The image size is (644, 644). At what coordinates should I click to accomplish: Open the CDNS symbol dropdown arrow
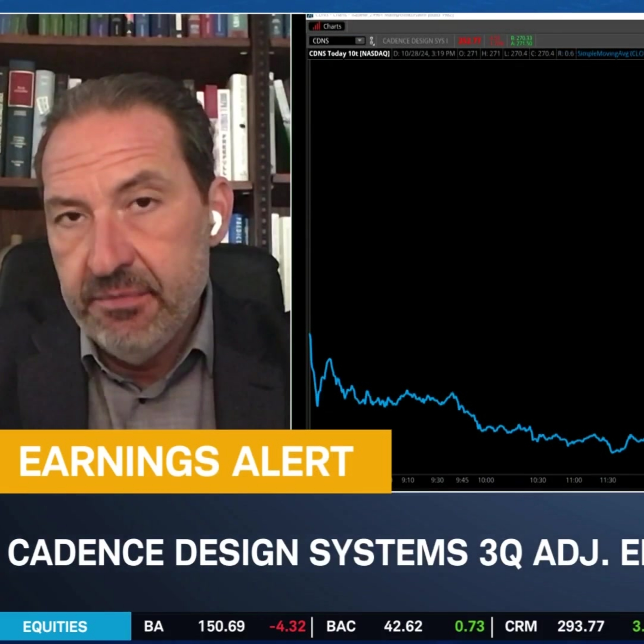(360, 41)
